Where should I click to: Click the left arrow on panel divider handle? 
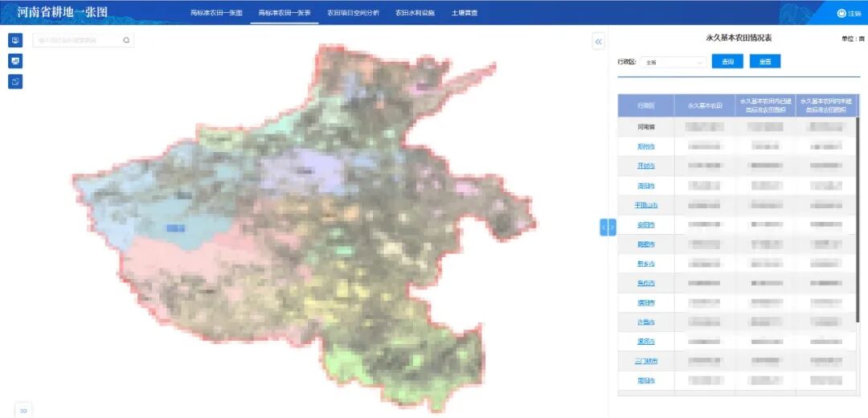tap(604, 227)
